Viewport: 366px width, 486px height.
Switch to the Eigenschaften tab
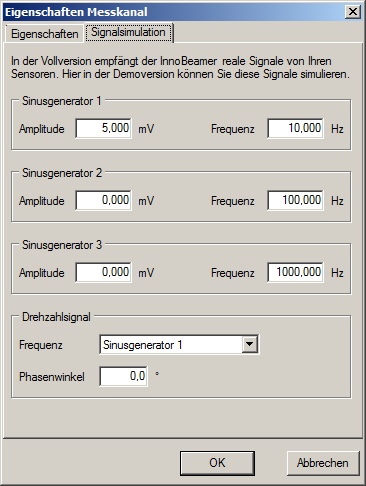click(x=44, y=34)
